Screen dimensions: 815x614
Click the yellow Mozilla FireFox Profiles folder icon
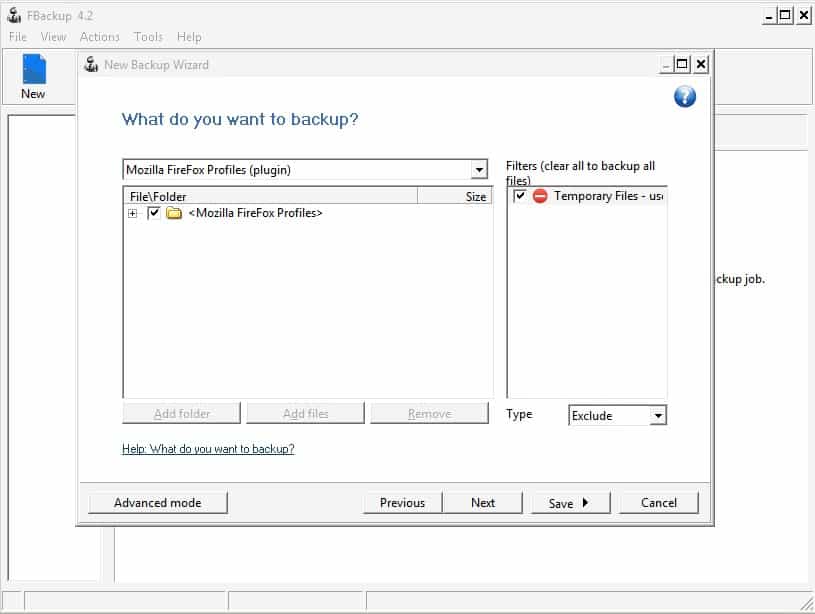tap(174, 213)
